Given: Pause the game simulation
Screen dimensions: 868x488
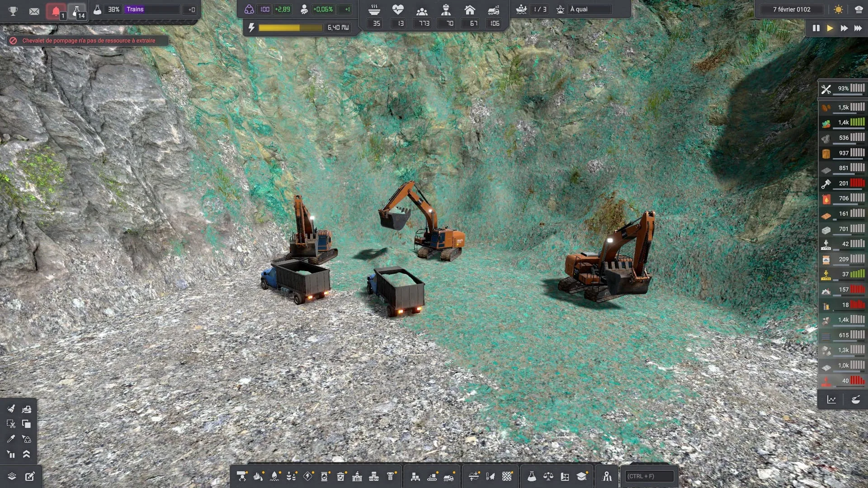Looking at the screenshot, I should pos(816,28).
